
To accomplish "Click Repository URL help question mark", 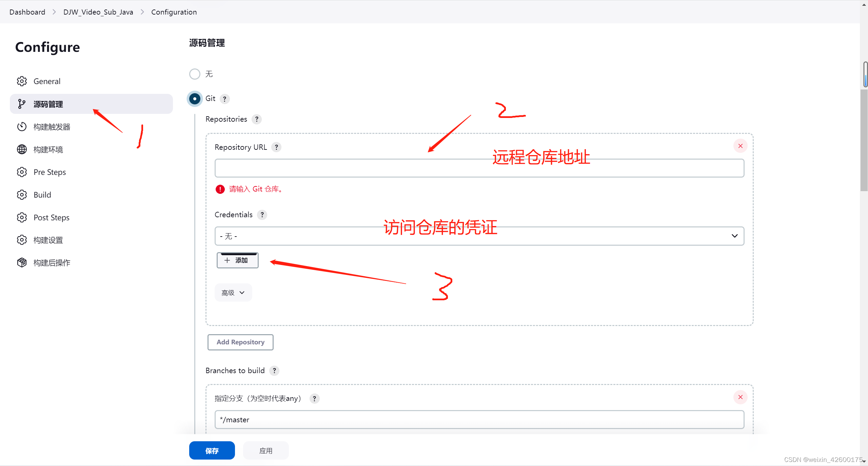I will (276, 147).
